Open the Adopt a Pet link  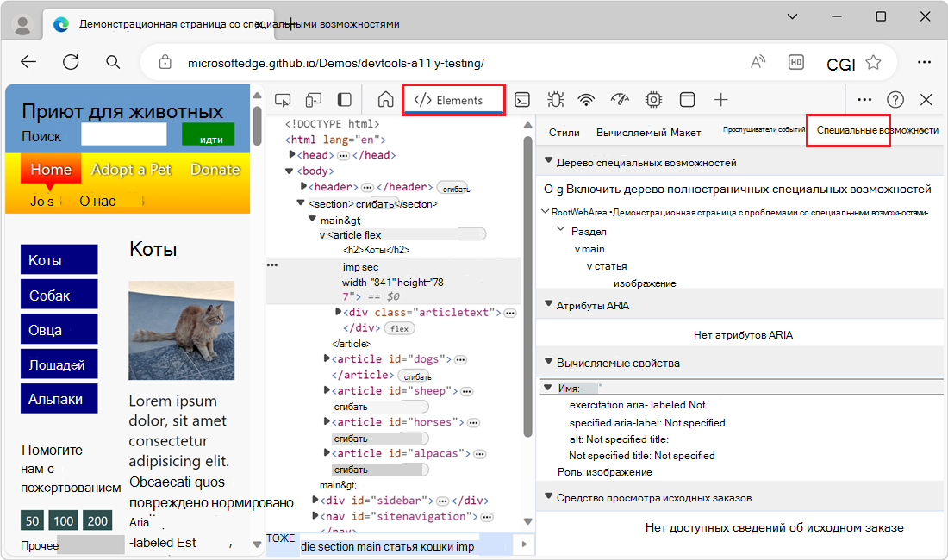(x=131, y=169)
